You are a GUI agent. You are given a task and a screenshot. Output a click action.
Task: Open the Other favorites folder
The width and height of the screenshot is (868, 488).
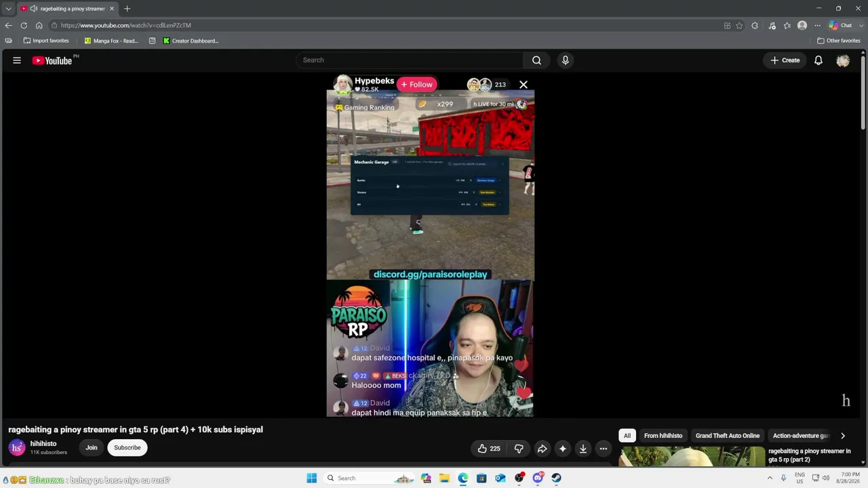[839, 41]
